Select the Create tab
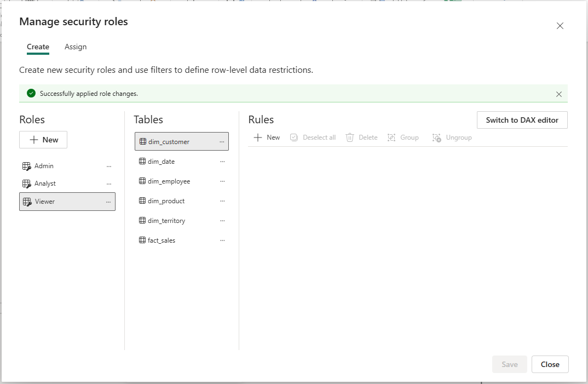This screenshot has width=588, height=384. point(38,47)
